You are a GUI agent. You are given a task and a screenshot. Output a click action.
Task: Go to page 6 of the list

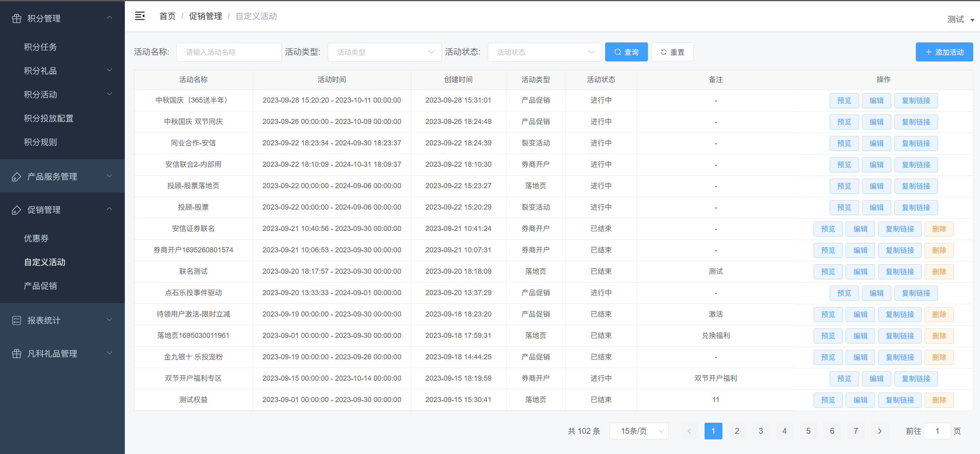click(x=832, y=431)
